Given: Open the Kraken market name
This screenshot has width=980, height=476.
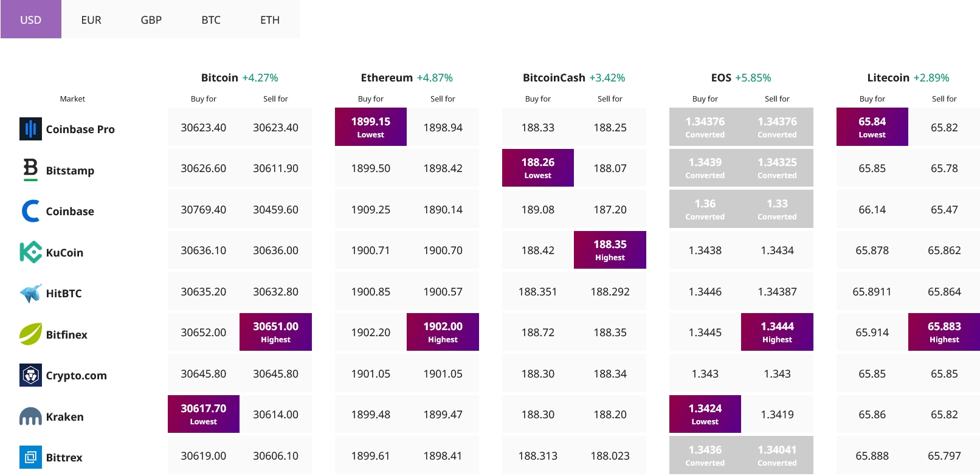Looking at the screenshot, I should click(65, 416).
